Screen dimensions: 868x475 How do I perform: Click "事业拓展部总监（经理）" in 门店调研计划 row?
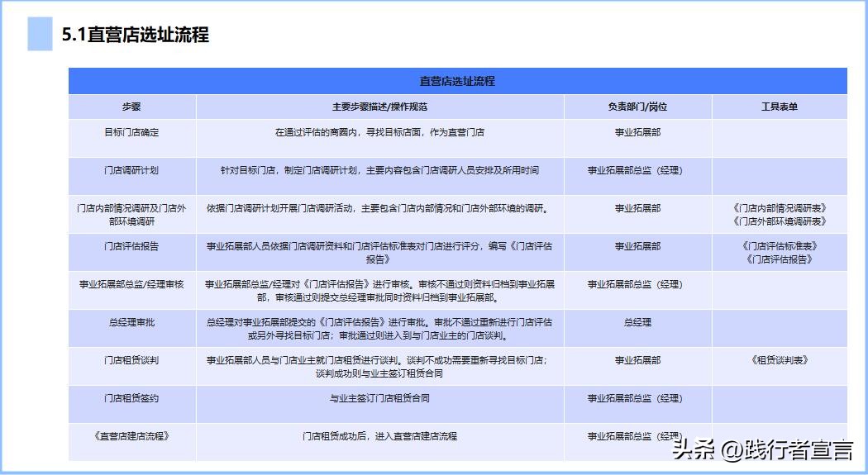click(635, 170)
